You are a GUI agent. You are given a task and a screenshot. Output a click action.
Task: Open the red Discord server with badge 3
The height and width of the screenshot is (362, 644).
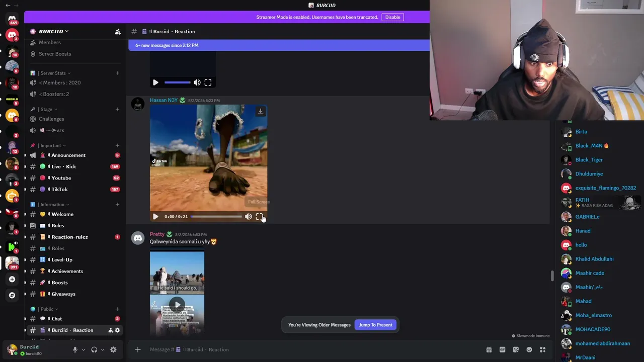pyautogui.click(x=12, y=35)
